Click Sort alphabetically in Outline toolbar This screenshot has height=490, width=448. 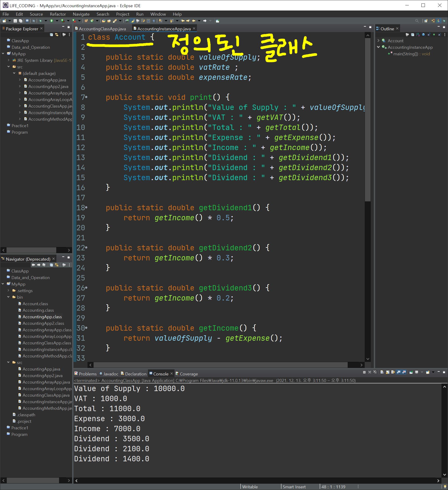(x=418, y=35)
